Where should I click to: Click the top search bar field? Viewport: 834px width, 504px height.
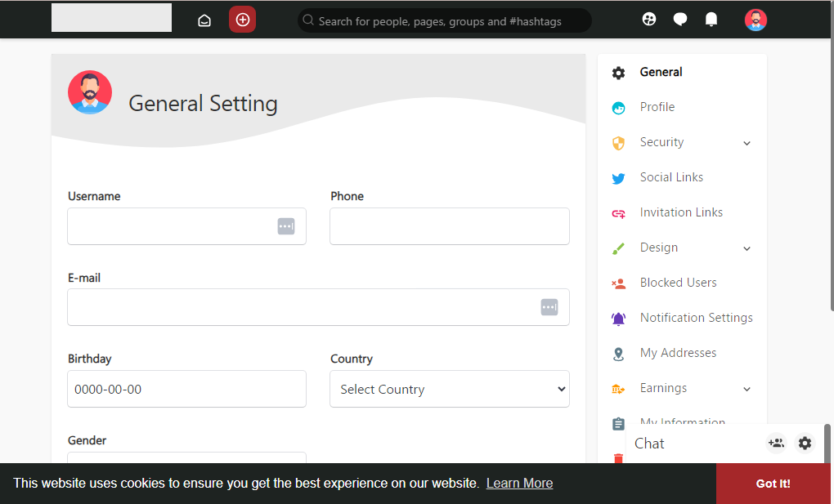(445, 20)
